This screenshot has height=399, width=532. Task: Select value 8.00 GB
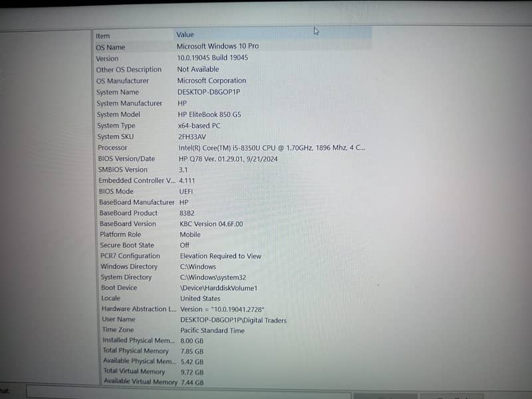[x=192, y=340]
